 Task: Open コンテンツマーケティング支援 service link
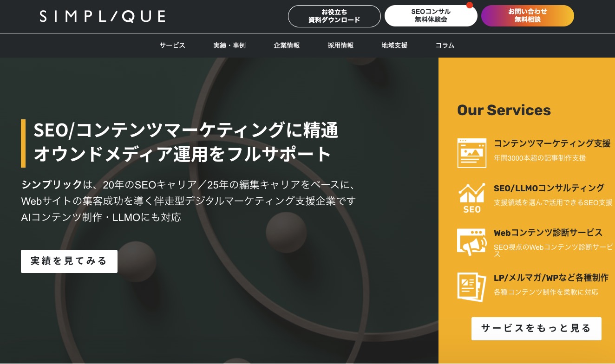click(x=552, y=143)
